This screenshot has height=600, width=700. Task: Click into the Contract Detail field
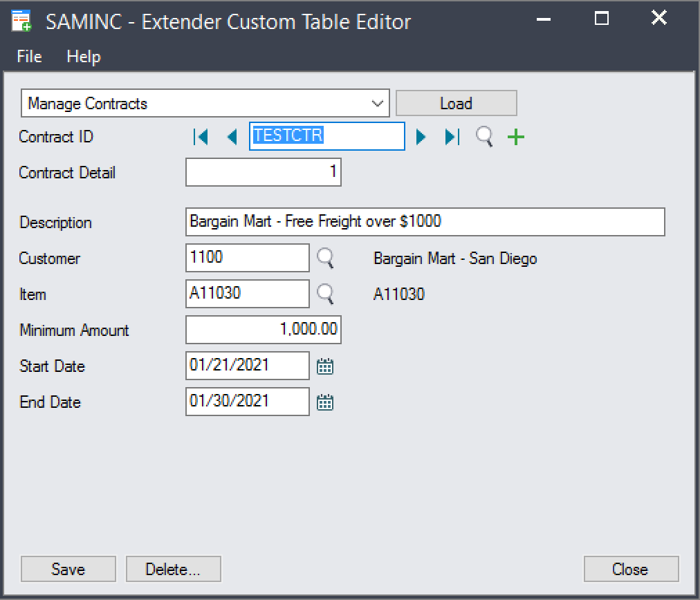pyautogui.click(x=264, y=171)
